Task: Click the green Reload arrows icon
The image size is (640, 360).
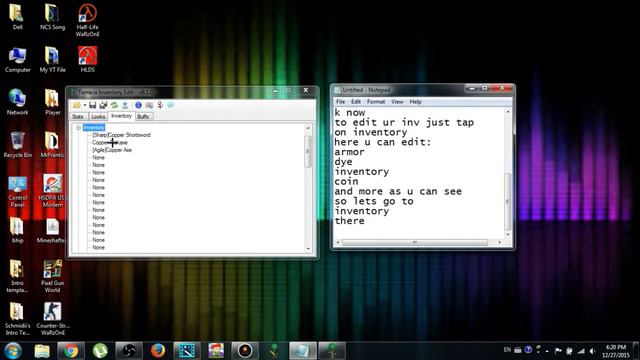Action: tap(114, 105)
